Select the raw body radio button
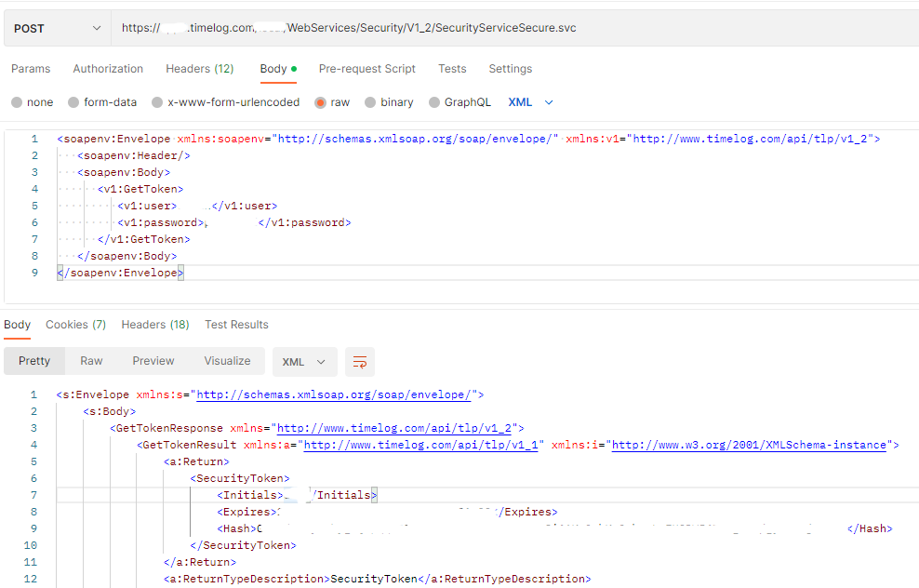The height and width of the screenshot is (588, 919). [320, 102]
